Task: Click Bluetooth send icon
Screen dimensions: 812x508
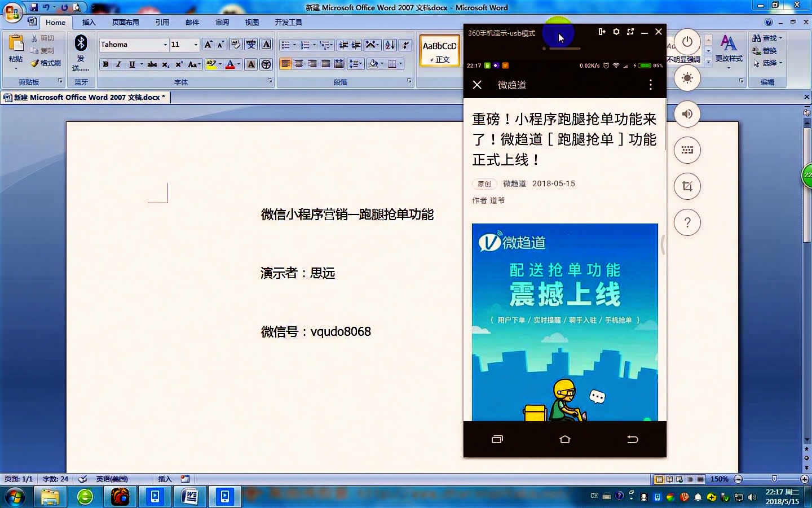Action: click(x=81, y=43)
